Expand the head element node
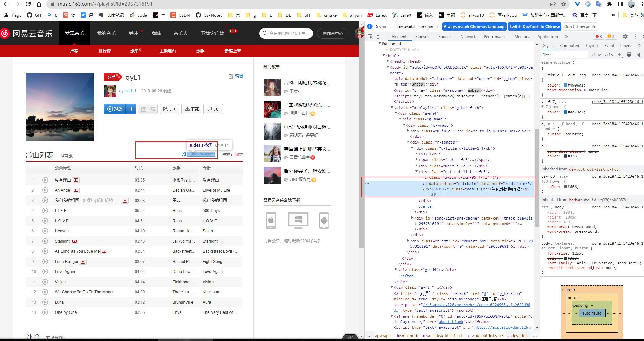This screenshot has width=644, height=341. pyautogui.click(x=388, y=61)
